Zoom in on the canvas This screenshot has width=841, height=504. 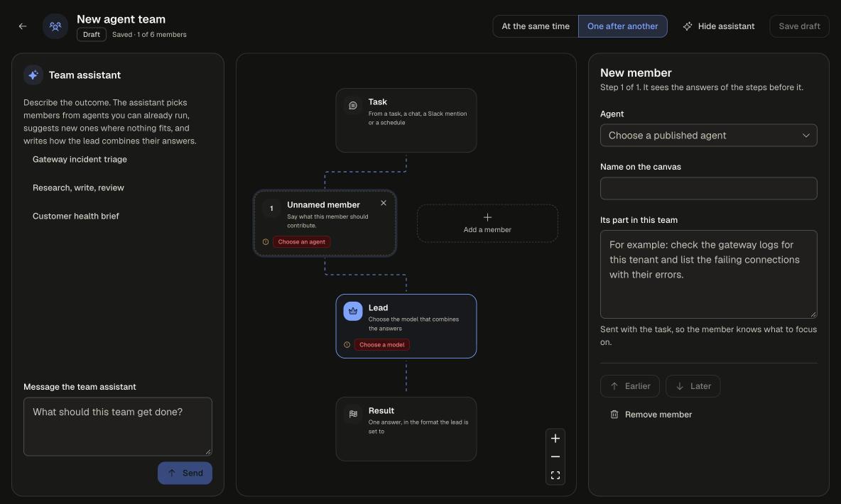point(555,438)
